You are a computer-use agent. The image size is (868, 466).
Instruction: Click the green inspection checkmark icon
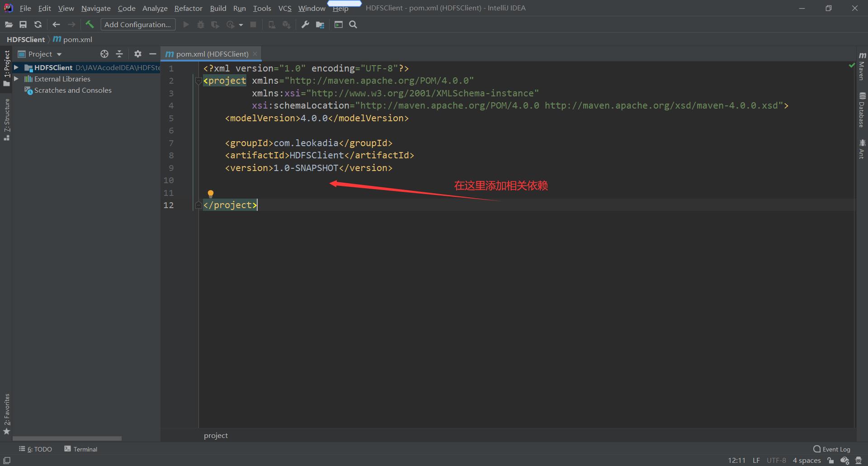852,66
